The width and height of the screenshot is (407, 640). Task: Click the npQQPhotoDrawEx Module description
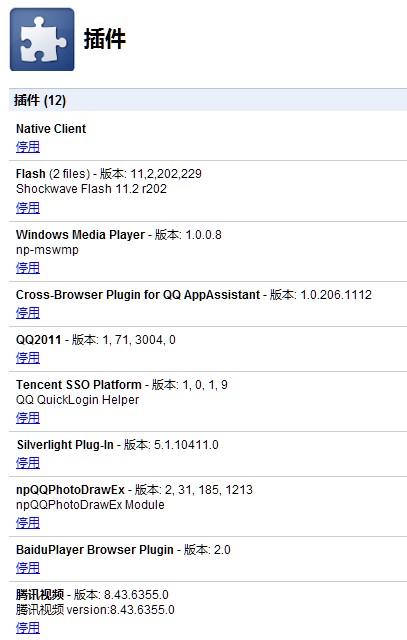[x=90, y=505]
